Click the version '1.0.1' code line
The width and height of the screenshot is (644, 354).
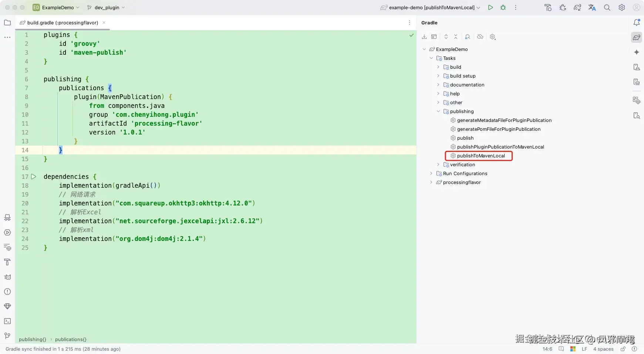117,132
